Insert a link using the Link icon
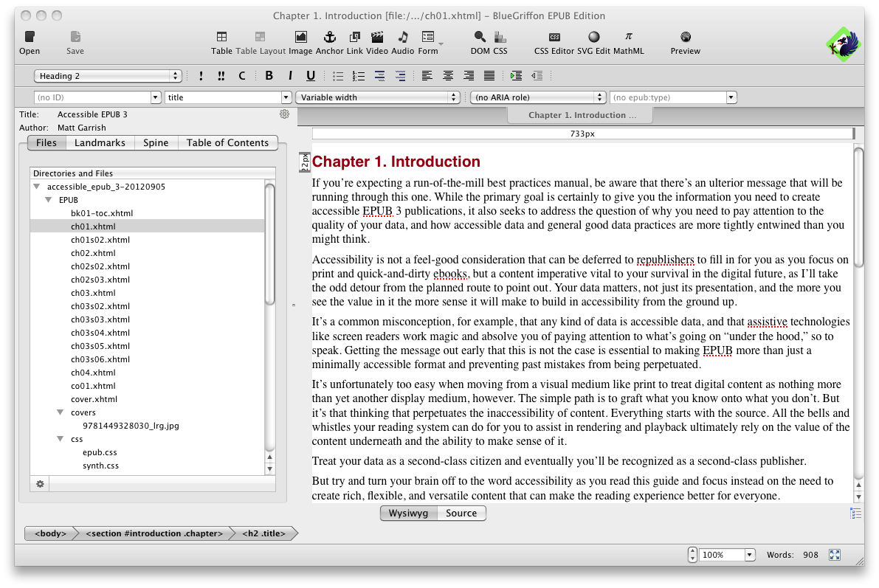This screenshot has height=588, width=879. (x=355, y=37)
